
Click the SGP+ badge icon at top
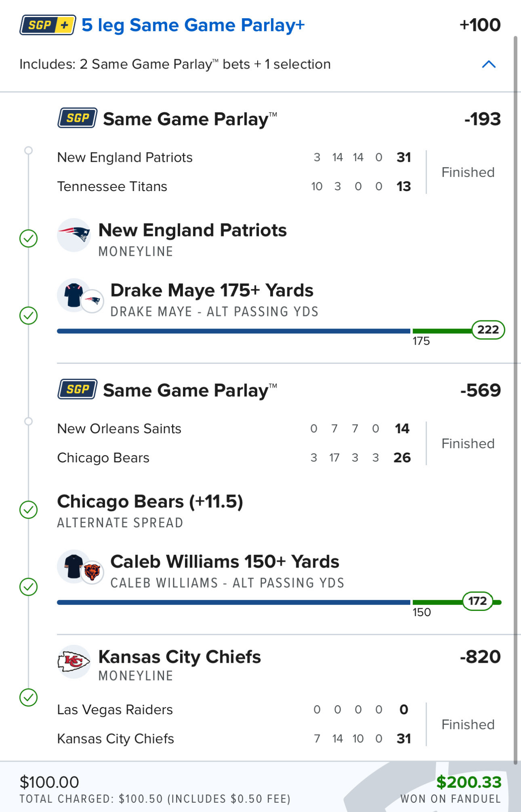48,25
